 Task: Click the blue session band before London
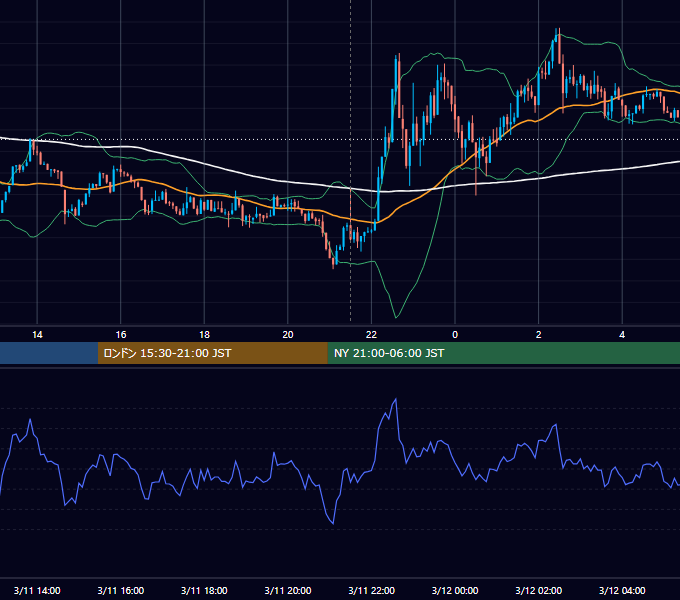point(49,353)
